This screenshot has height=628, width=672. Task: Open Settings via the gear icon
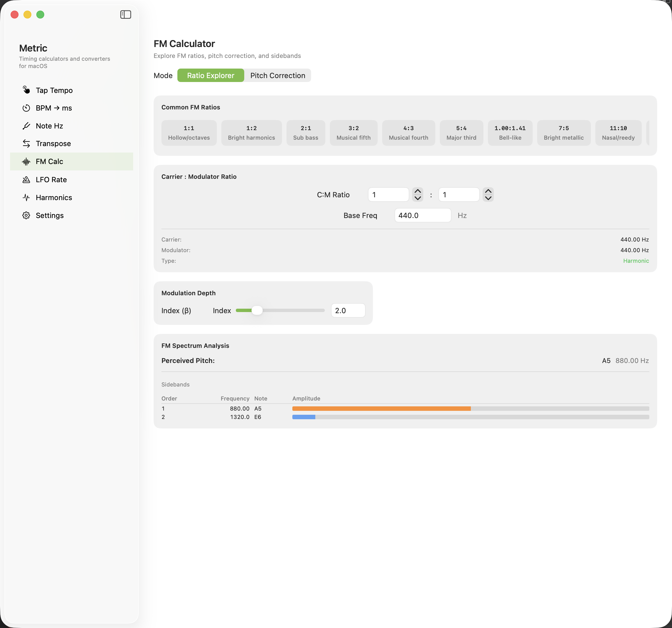(26, 215)
